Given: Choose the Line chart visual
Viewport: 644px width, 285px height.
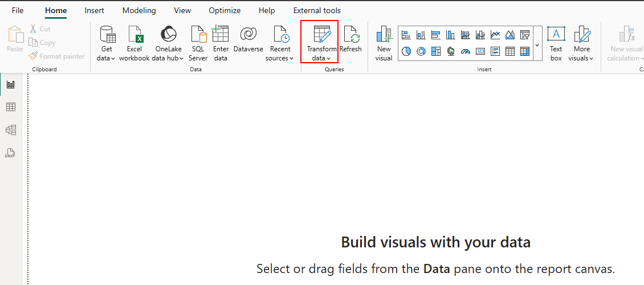Looking at the screenshot, I should click(x=495, y=35).
